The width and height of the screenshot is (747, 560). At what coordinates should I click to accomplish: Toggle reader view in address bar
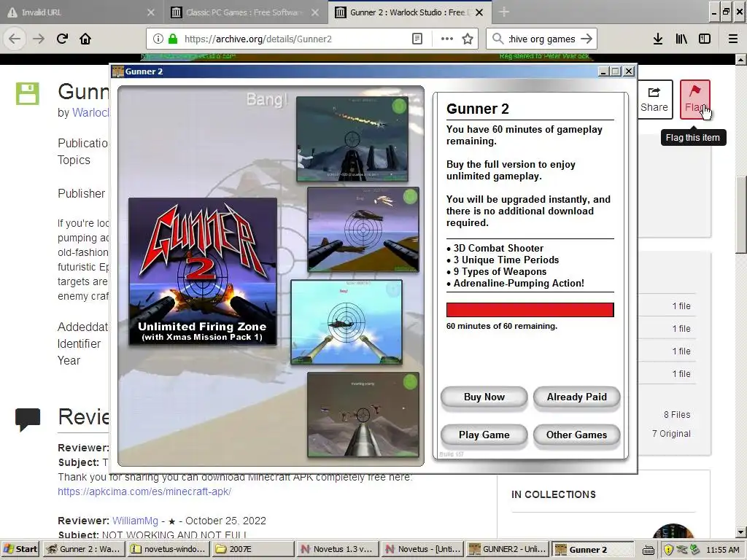click(417, 39)
